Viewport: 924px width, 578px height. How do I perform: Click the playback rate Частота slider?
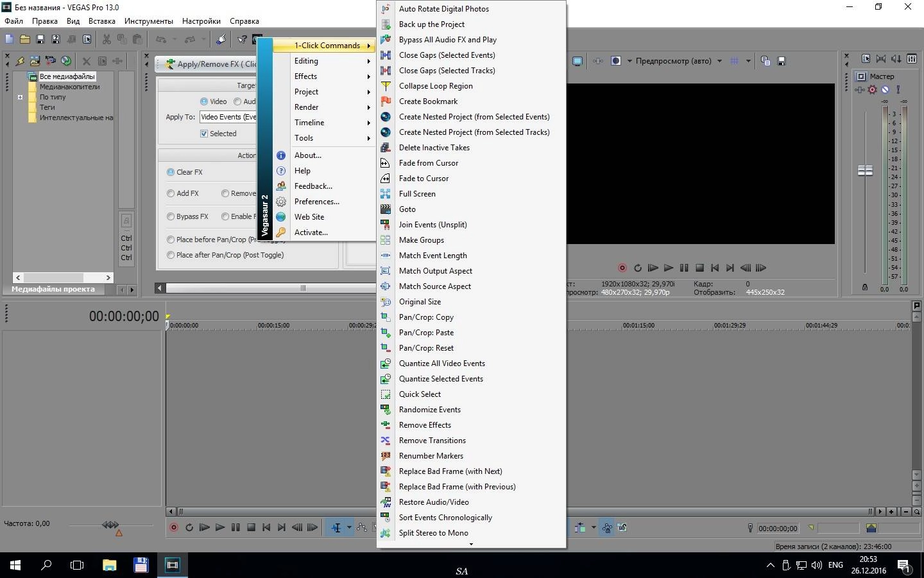click(x=110, y=525)
